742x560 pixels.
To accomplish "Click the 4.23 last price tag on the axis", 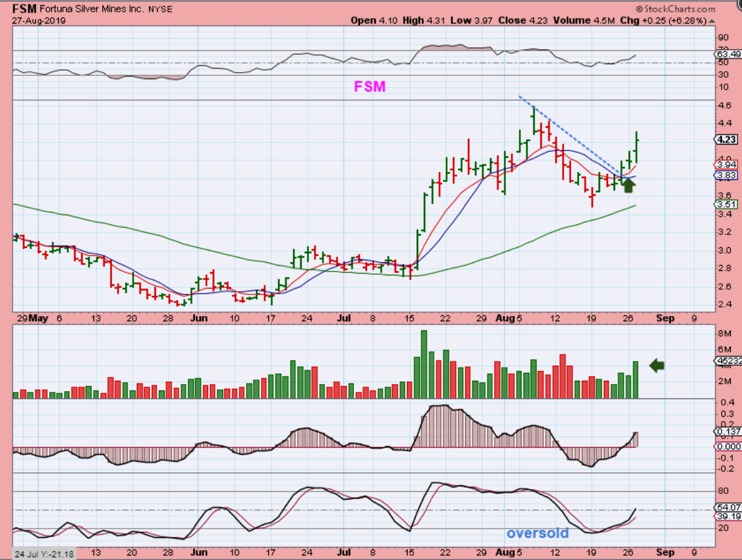I will point(726,139).
